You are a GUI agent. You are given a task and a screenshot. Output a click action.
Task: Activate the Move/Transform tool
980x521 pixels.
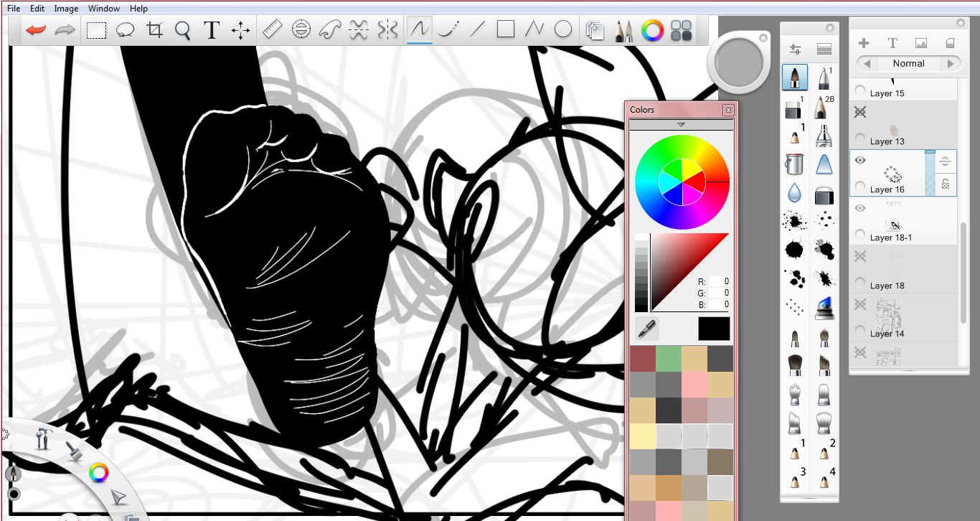[240, 30]
